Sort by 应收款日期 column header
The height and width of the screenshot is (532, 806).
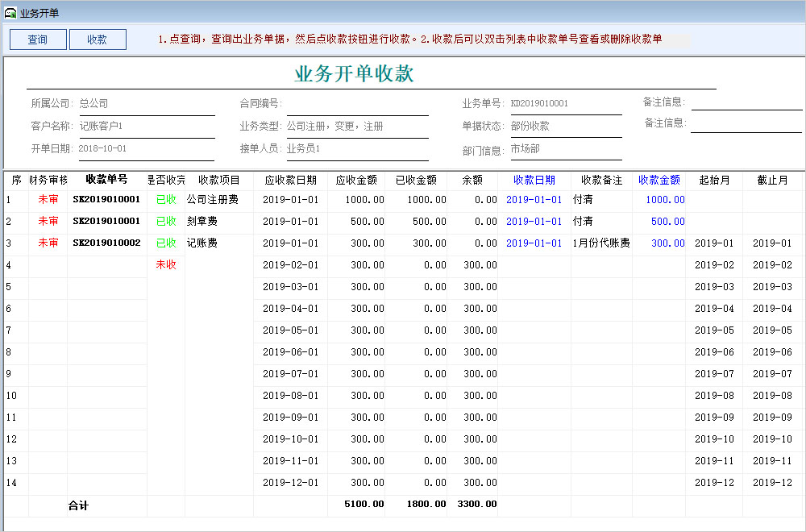290,180
